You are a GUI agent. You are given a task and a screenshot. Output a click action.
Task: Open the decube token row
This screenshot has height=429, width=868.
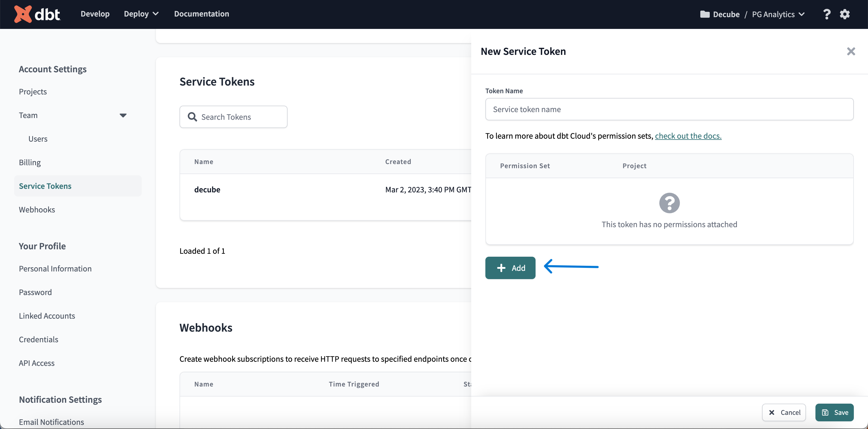click(207, 190)
